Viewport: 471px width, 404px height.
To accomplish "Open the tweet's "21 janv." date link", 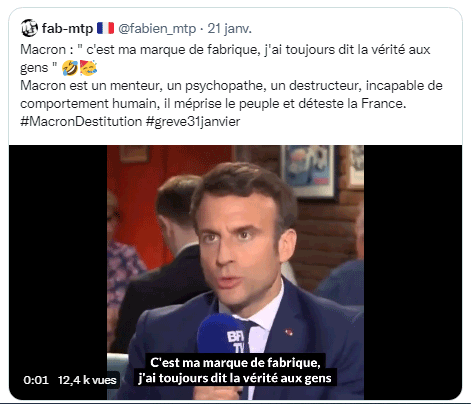I will pyautogui.click(x=229, y=29).
